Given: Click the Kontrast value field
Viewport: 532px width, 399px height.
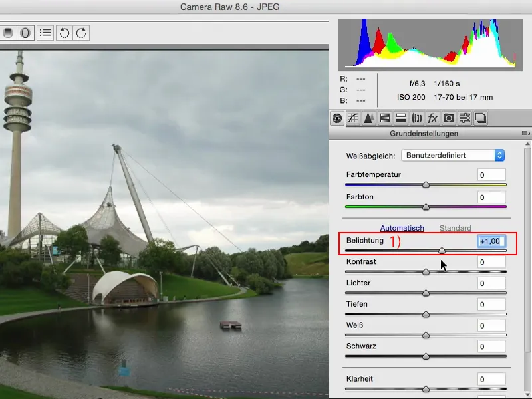Looking at the screenshot, I should click(491, 262).
